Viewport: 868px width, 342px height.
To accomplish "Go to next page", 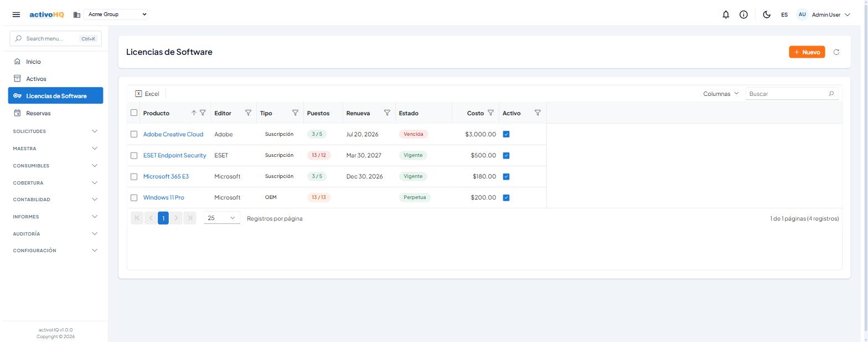I will (177, 218).
